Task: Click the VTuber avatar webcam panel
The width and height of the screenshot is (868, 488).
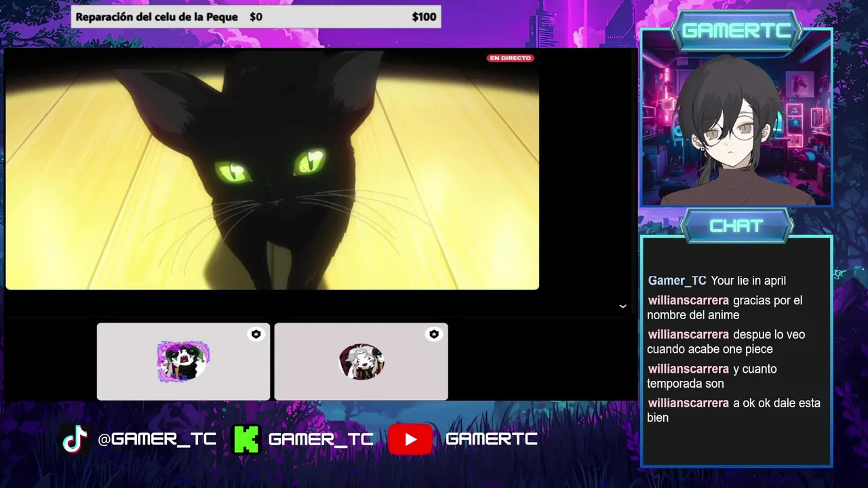Action: pos(736,117)
